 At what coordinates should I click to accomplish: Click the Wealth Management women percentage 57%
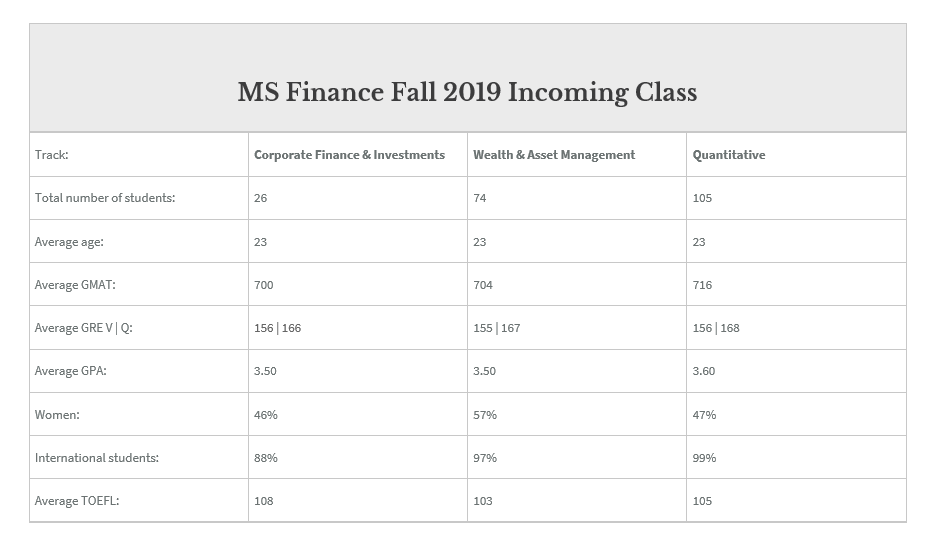[x=485, y=414]
